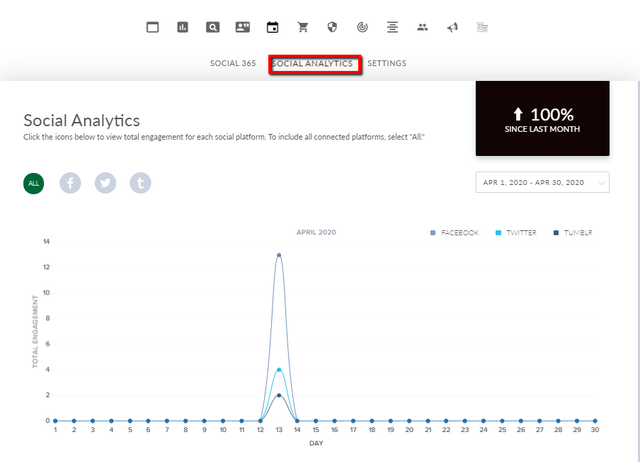This screenshot has width=640, height=462.
Task: Switch to the Settings tab
Action: tap(387, 63)
